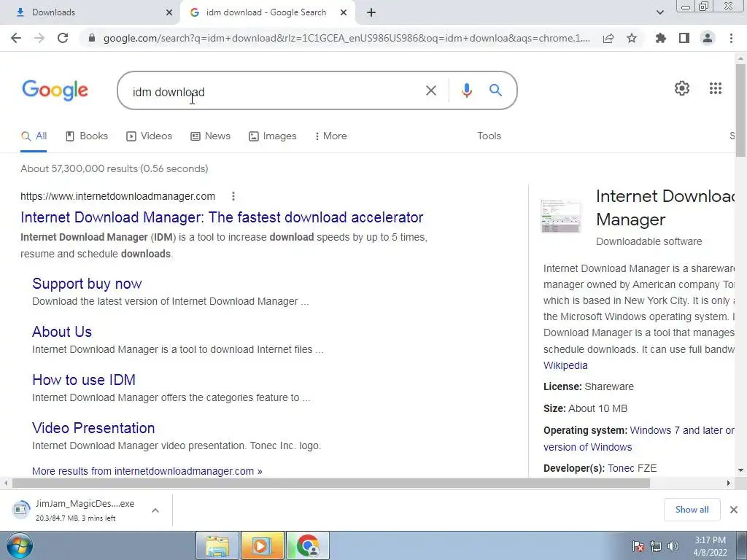Select the Videos search filter
The image size is (747, 560).
point(149,136)
